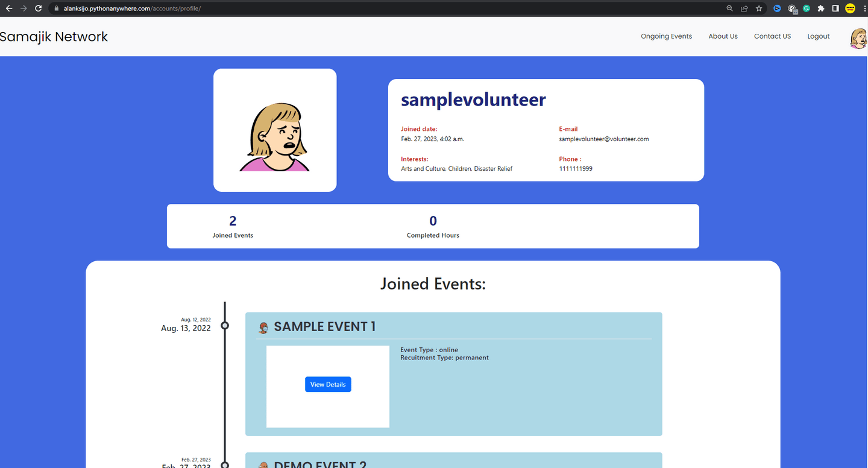
Task: Click the Joined Events count of 2
Action: coord(233,221)
